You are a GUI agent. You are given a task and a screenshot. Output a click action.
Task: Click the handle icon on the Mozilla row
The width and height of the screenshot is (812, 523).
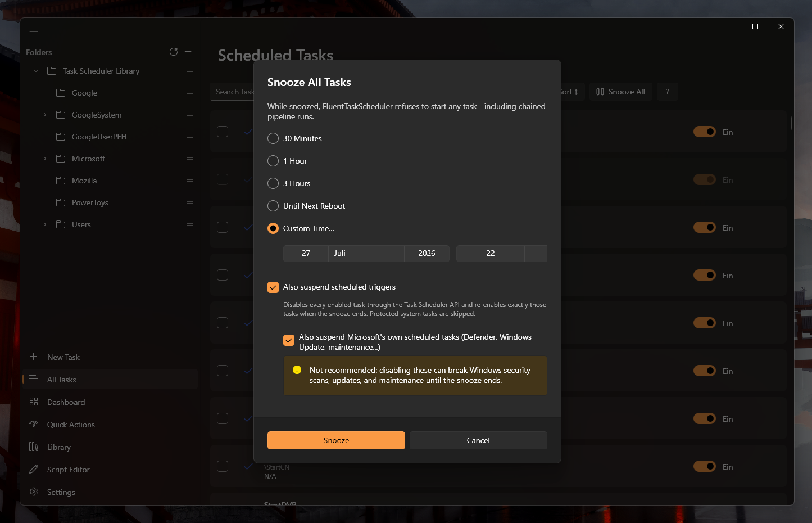click(x=190, y=181)
